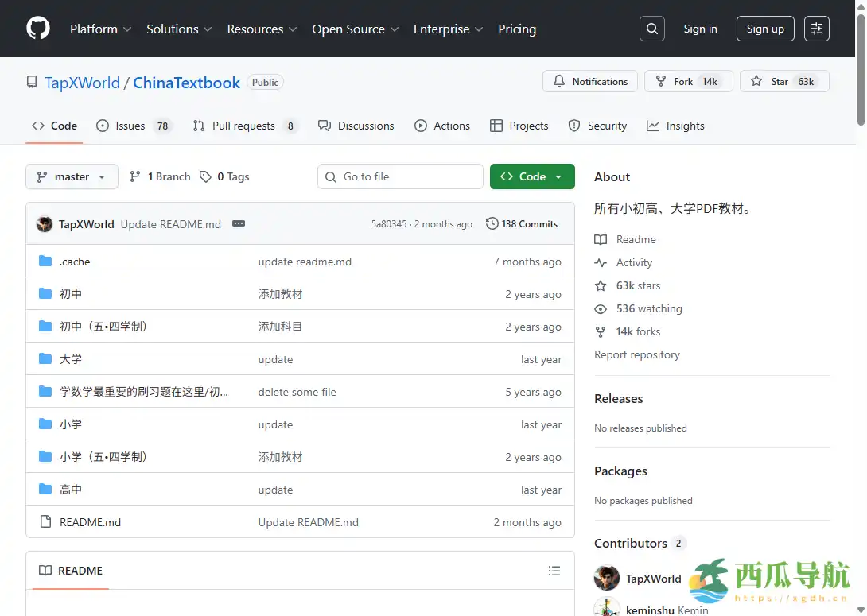
Task: Open the README table of contents icon
Action: click(554, 571)
